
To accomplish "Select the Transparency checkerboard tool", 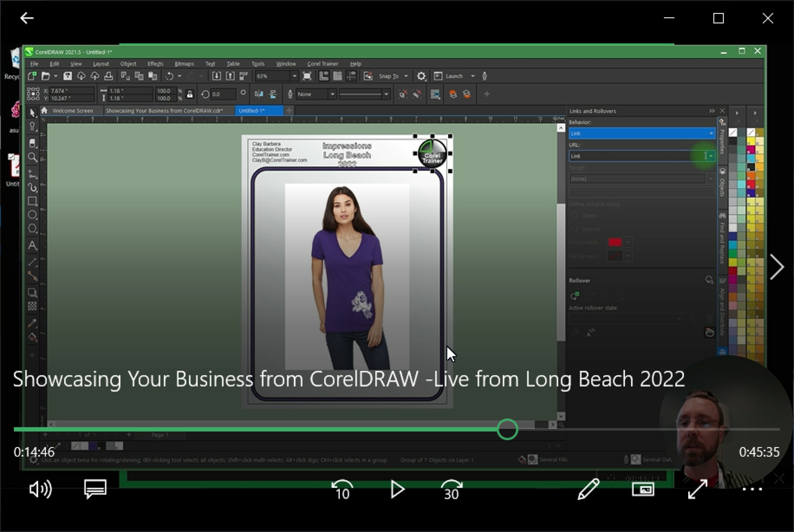I will point(32,306).
